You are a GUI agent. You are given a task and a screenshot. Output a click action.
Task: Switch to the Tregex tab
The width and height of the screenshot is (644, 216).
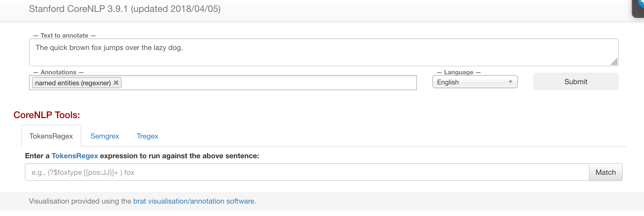pos(147,136)
